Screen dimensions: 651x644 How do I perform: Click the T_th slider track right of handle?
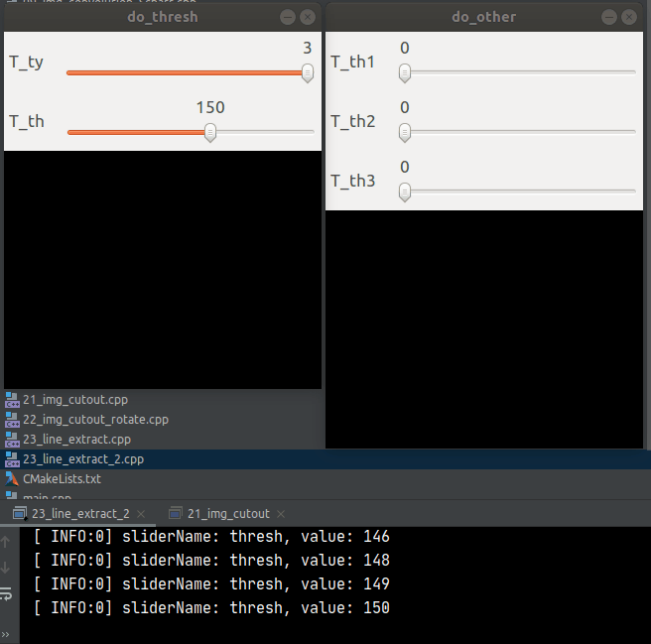[x=265, y=132]
